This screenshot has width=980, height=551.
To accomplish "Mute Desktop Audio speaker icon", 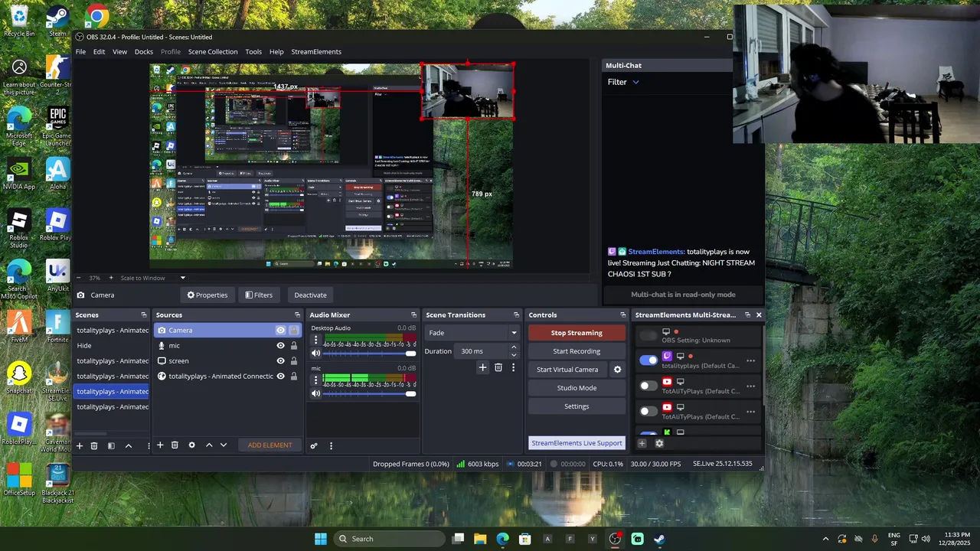I will click(x=315, y=354).
